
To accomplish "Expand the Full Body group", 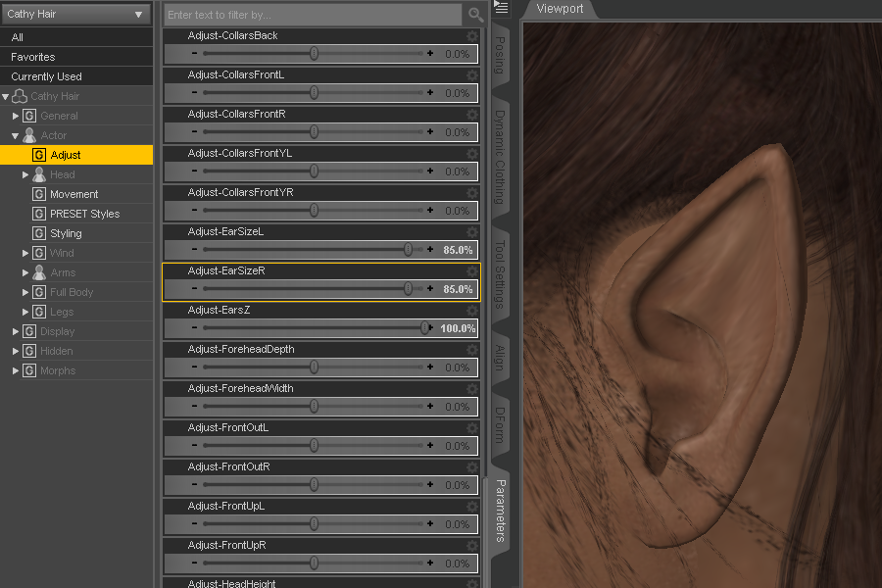I will 25,293.
